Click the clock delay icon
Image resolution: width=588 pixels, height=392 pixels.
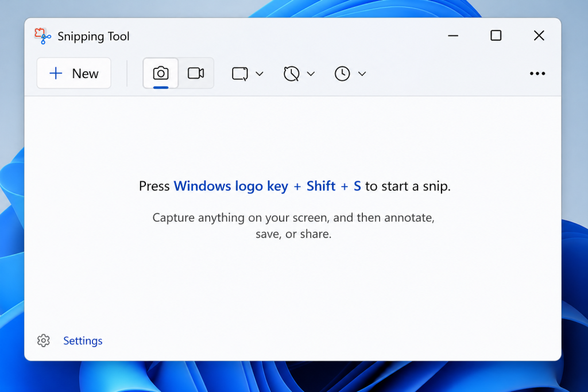pyautogui.click(x=343, y=73)
